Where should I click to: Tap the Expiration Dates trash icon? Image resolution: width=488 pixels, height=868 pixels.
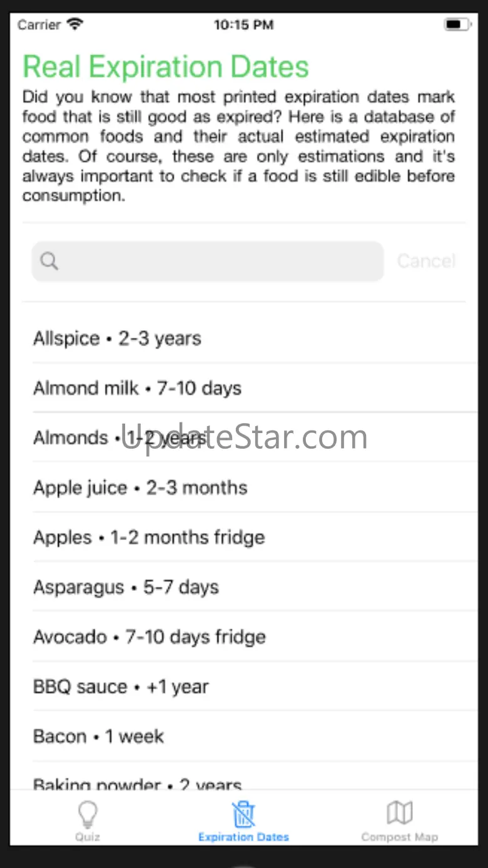(x=243, y=814)
